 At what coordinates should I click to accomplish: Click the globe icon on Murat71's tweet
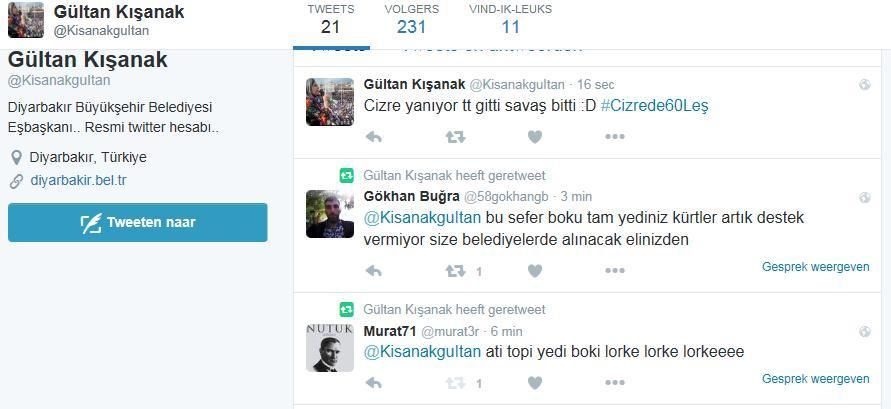(x=864, y=332)
